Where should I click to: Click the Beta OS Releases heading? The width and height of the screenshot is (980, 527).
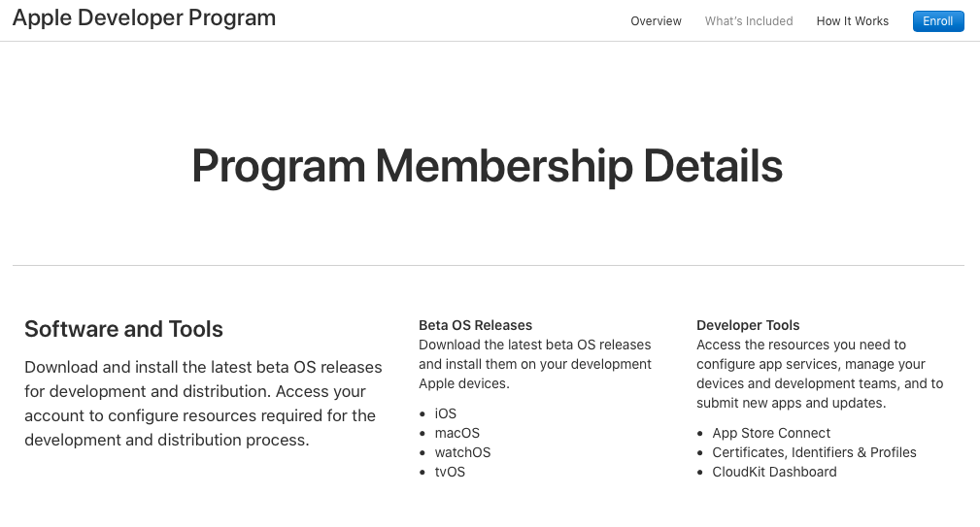(x=475, y=325)
